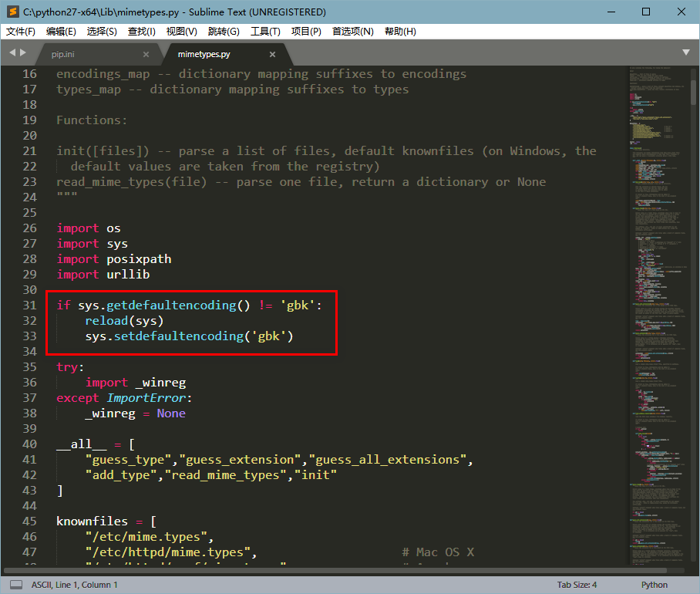Viewport: 700px width, 594px height.
Task: Open the 跳转(G) menu
Action: [x=224, y=32]
